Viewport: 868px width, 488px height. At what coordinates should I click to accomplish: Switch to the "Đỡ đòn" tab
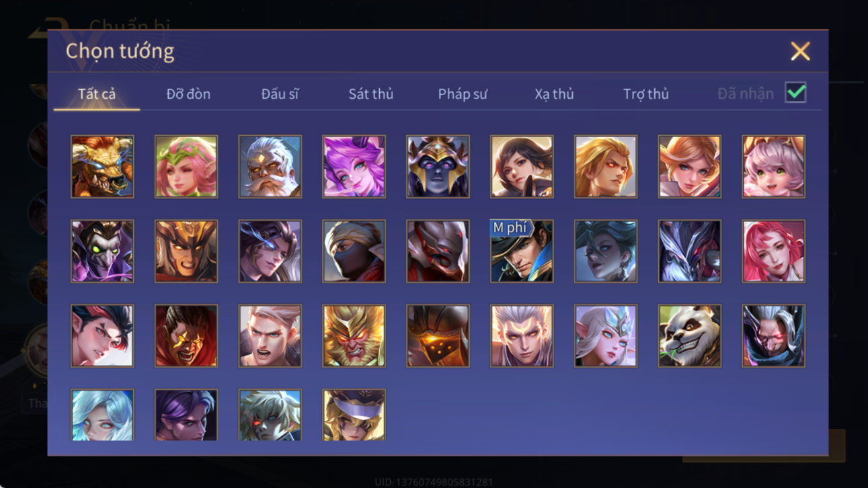coord(188,94)
